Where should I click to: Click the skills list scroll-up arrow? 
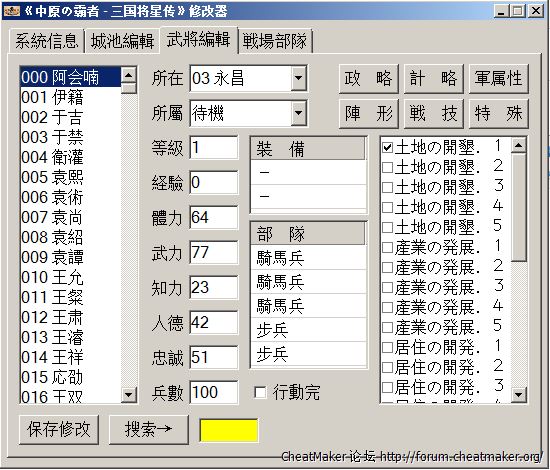tap(518, 145)
